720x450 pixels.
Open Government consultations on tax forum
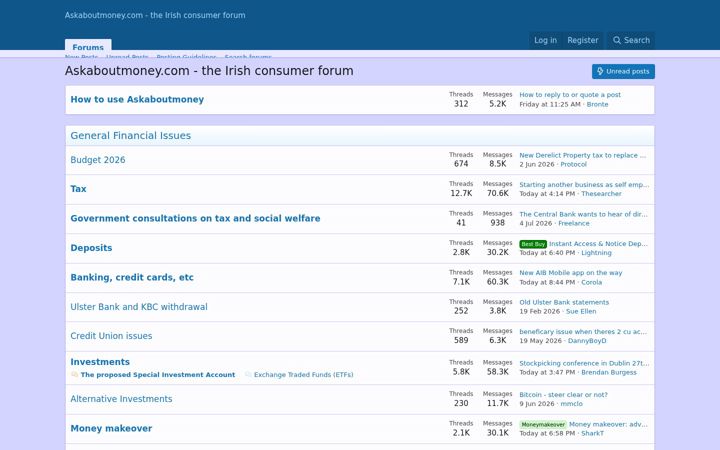click(195, 218)
